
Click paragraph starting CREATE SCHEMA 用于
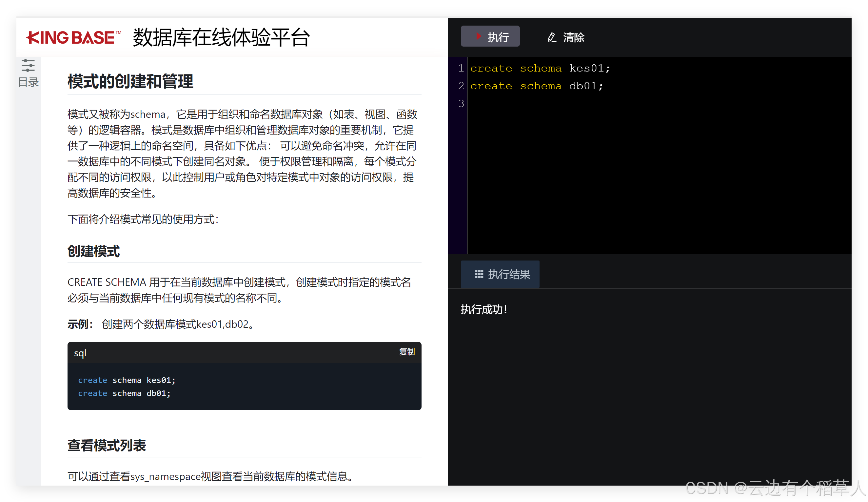click(239, 290)
